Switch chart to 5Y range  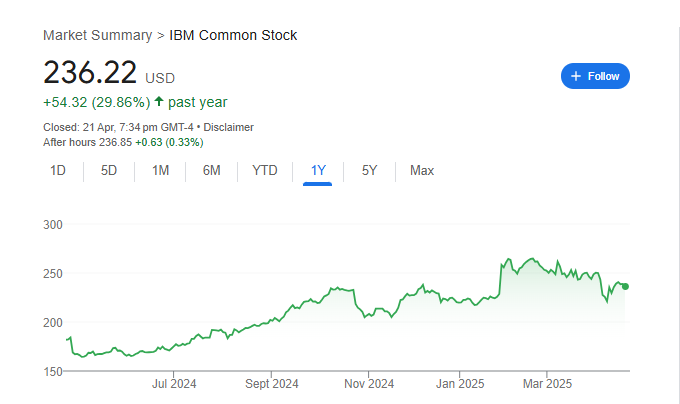coord(369,170)
